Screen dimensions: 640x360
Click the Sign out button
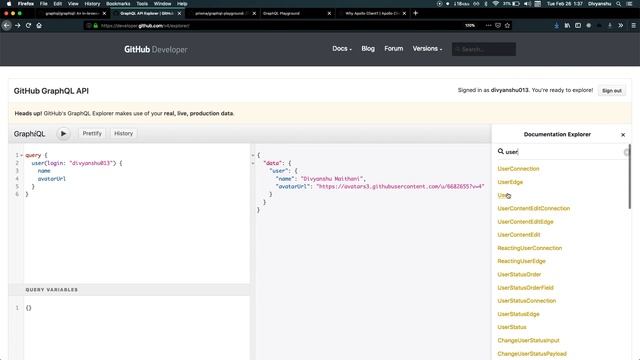611,91
